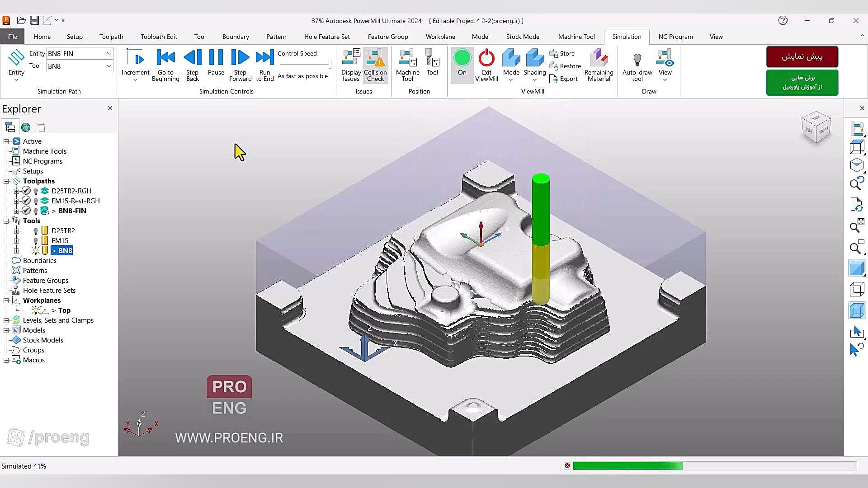Click Go to Beginning simulation control
The image size is (868, 488).
[x=165, y=65]
